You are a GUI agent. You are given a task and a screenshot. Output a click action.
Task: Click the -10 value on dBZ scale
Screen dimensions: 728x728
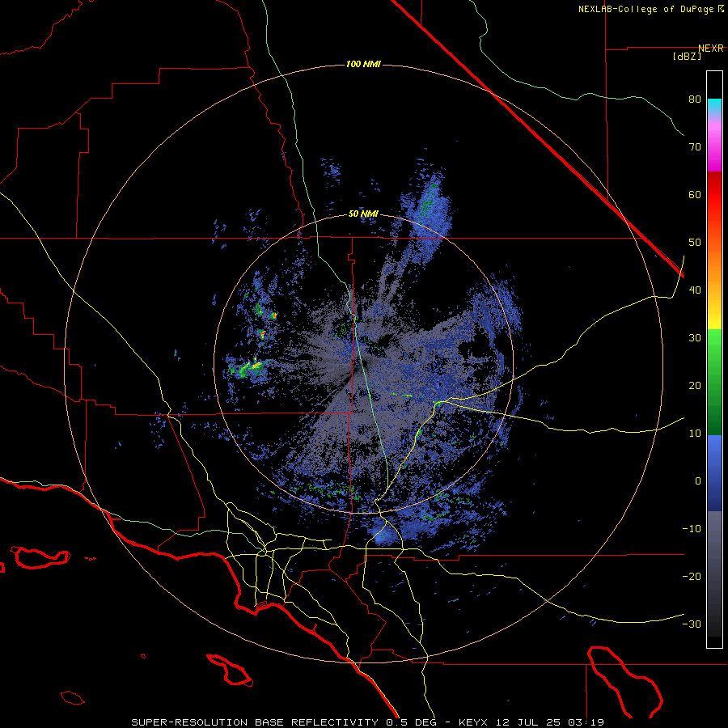pos(692,529)
